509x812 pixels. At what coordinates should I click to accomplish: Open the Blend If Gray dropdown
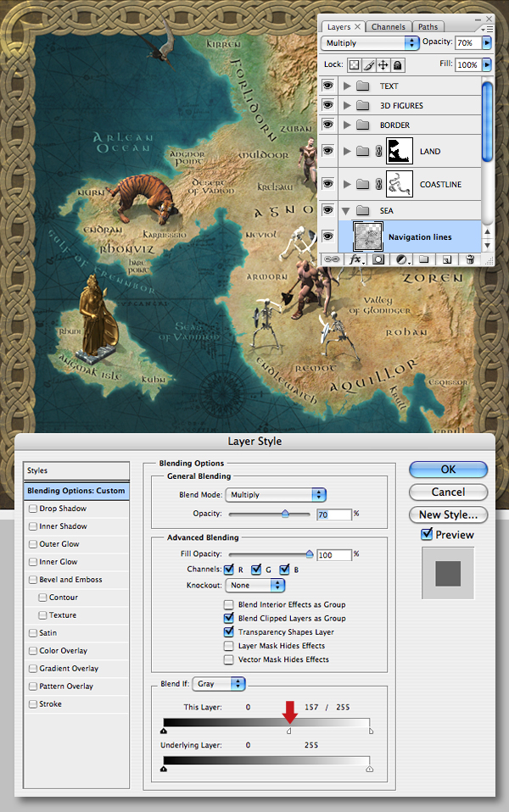(219, 683)
